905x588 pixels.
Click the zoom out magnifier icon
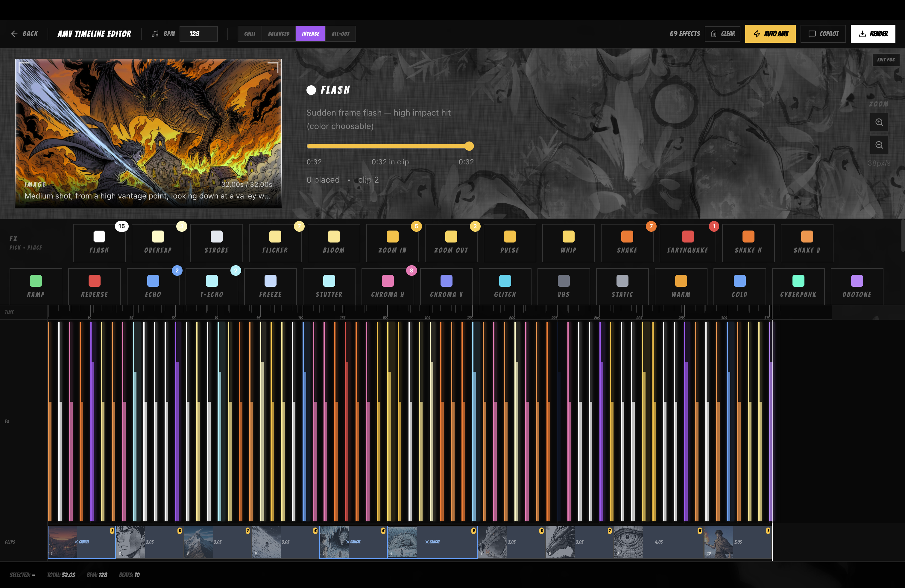[x=879, y=145]
